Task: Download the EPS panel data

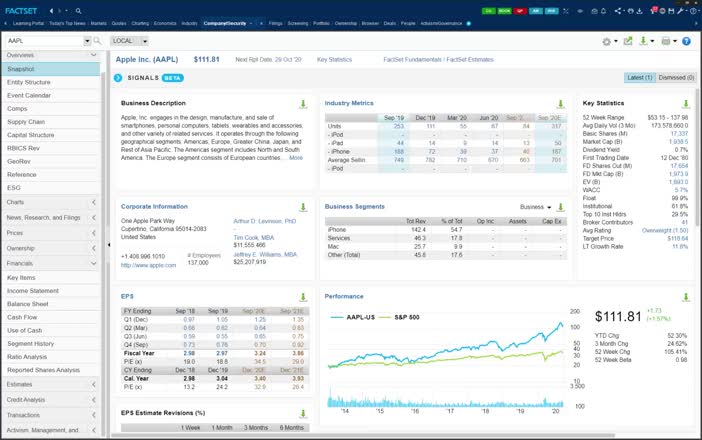Action: coord(303,297)
